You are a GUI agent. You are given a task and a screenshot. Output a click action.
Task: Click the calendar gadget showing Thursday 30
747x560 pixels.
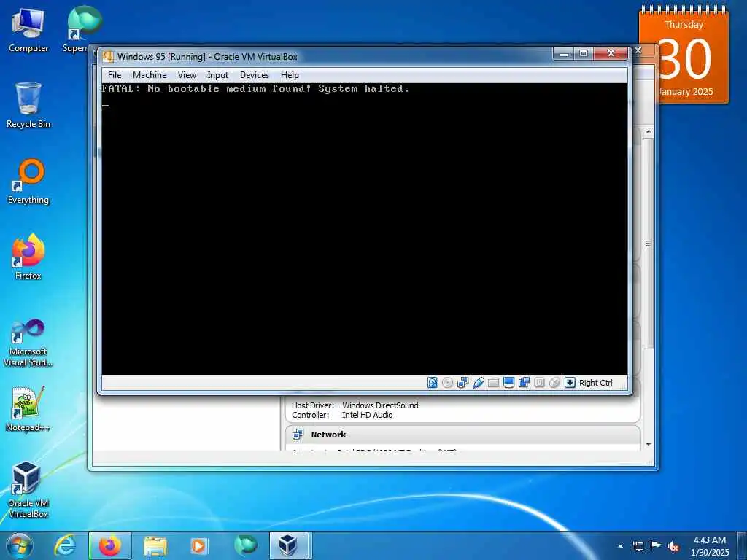coord(683,56)
